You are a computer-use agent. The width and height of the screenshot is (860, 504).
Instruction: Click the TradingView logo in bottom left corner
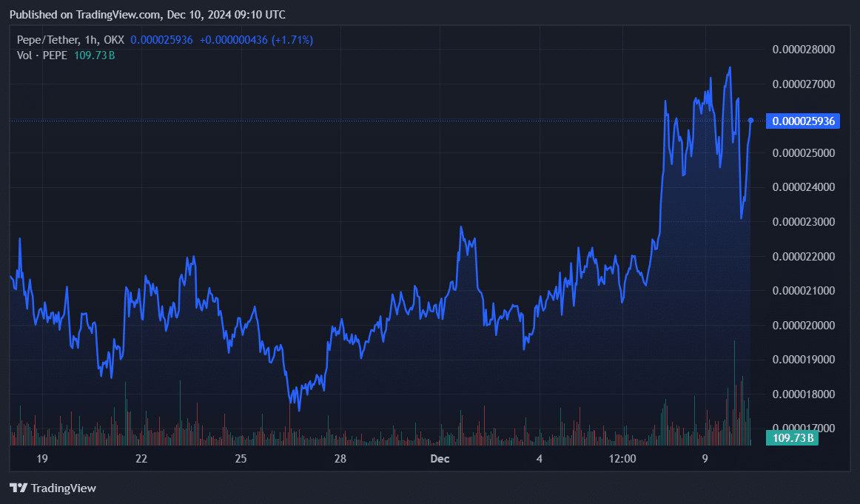(17, 488)
